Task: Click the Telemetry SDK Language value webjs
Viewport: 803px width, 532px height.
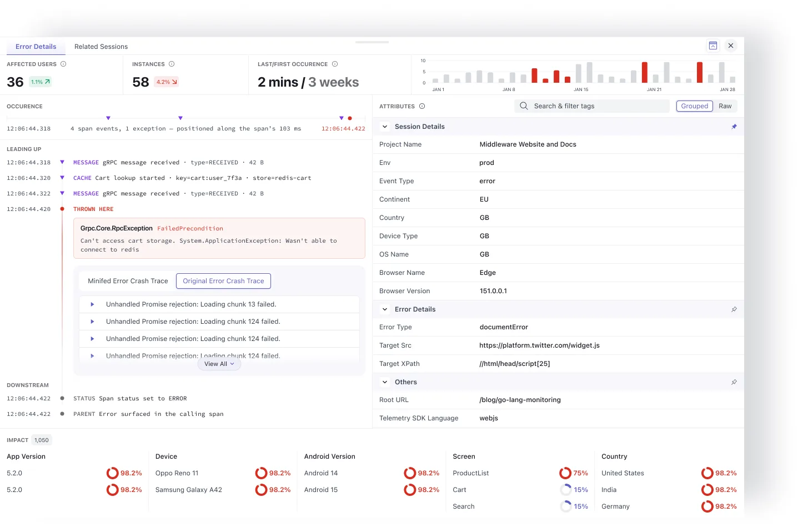Action: click(489, 418)
